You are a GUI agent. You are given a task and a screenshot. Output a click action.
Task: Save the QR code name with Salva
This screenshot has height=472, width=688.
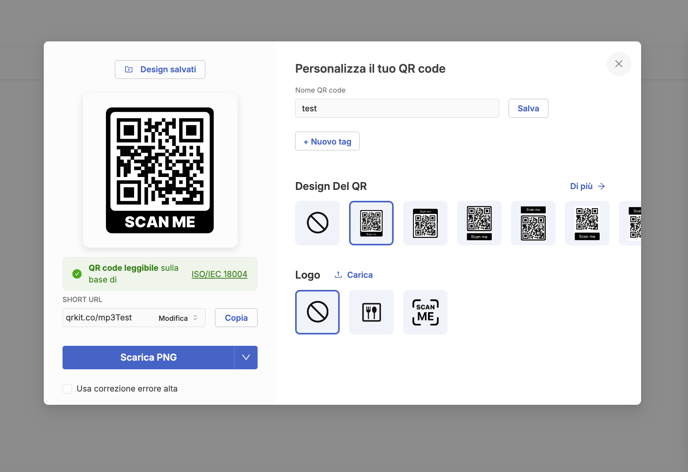click(x=528, y=108)
